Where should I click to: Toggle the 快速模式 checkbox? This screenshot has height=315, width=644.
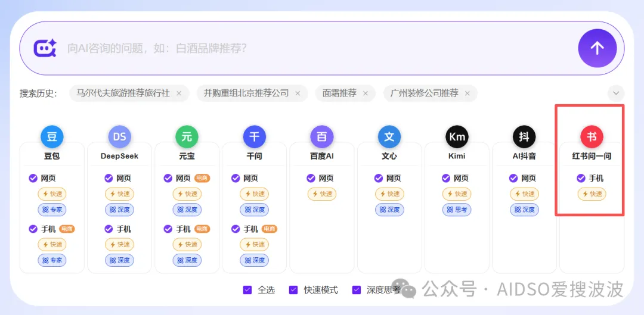pyautogui.click(x=293, y=290)
